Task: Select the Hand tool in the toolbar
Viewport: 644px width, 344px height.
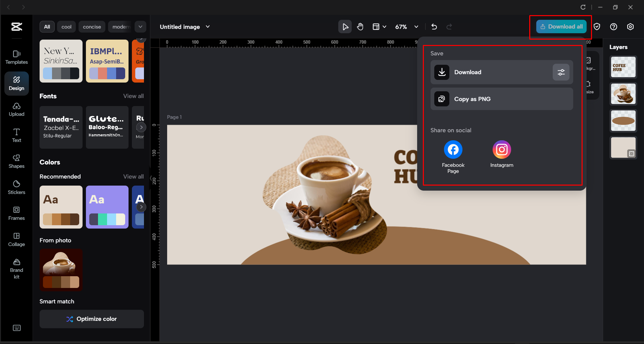Action: coord(360,27)
